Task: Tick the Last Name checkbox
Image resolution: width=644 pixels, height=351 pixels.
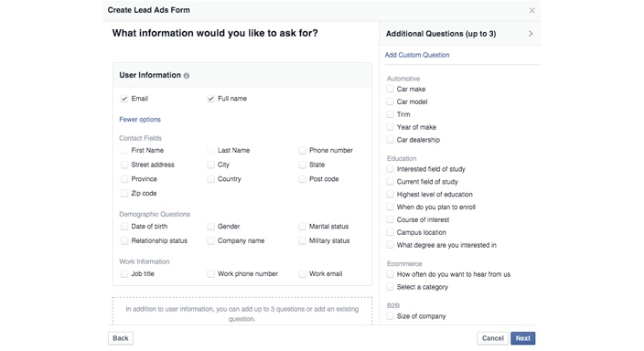Action: [x=210, y=150]
